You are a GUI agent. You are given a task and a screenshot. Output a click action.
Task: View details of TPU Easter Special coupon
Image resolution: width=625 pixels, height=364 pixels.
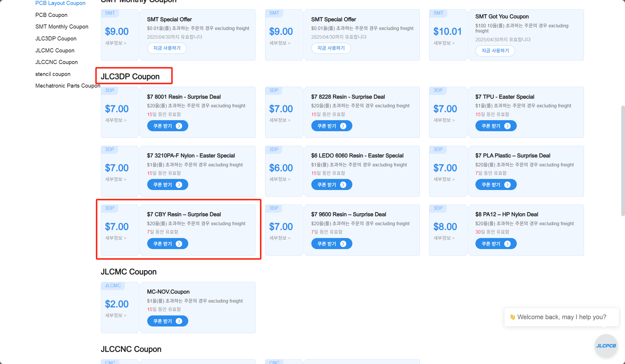point(444,120)
